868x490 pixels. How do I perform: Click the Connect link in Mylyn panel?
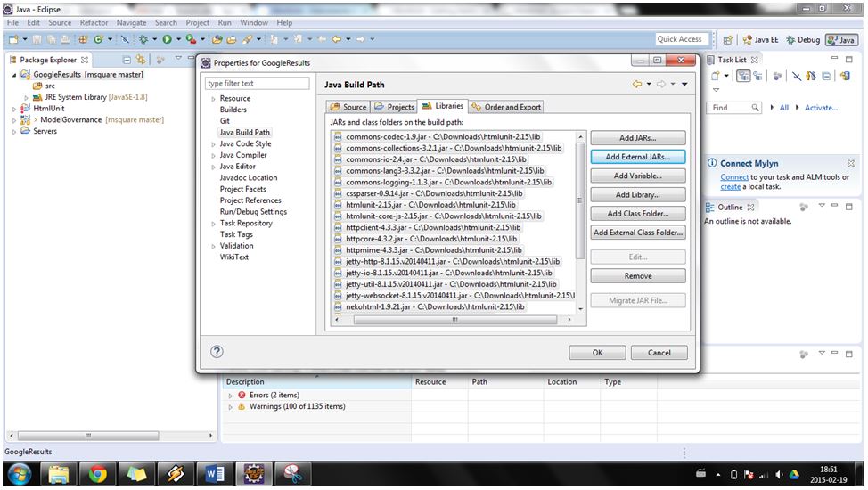734,177
